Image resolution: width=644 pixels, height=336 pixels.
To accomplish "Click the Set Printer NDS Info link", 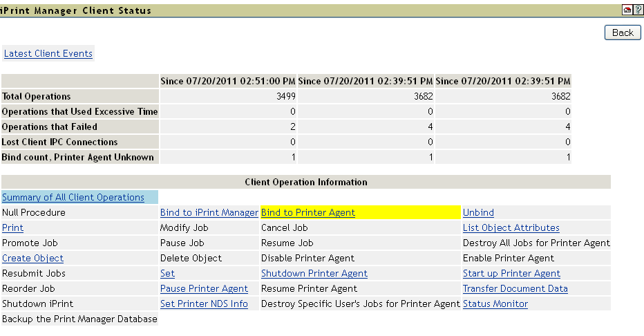I will coord(204,304).
